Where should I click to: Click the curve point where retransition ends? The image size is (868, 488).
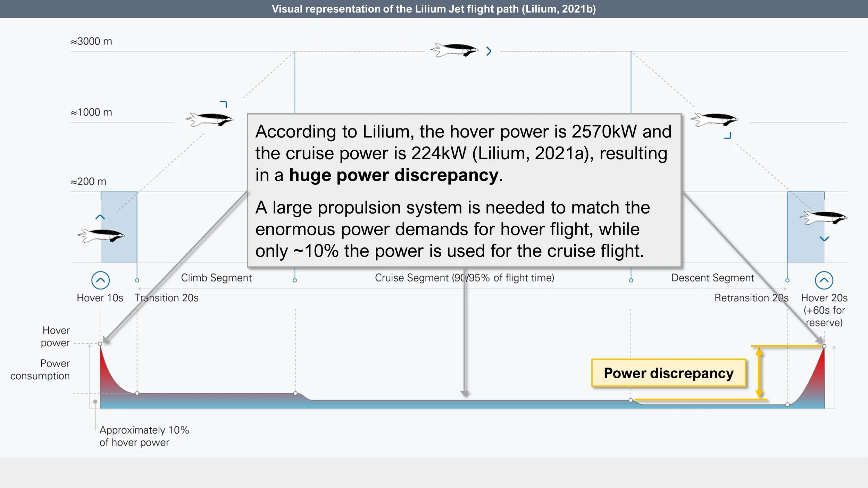coord(787,404)
